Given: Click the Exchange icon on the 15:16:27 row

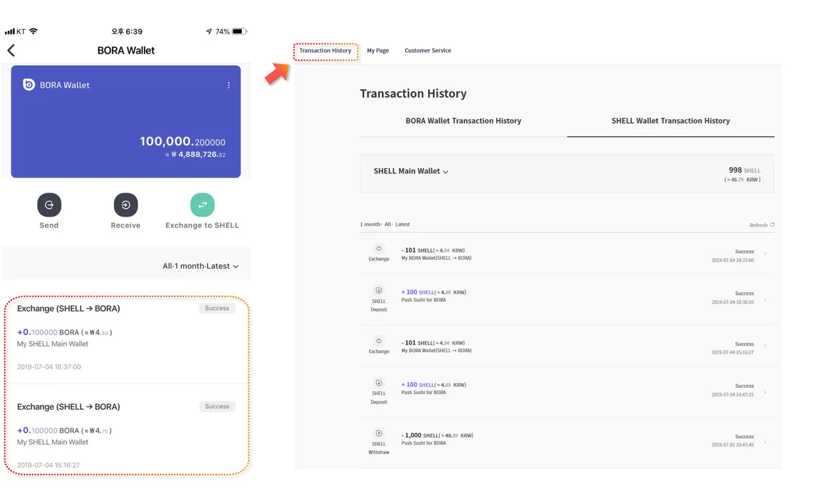Looking at the screenshot, I should coord(379,341).
